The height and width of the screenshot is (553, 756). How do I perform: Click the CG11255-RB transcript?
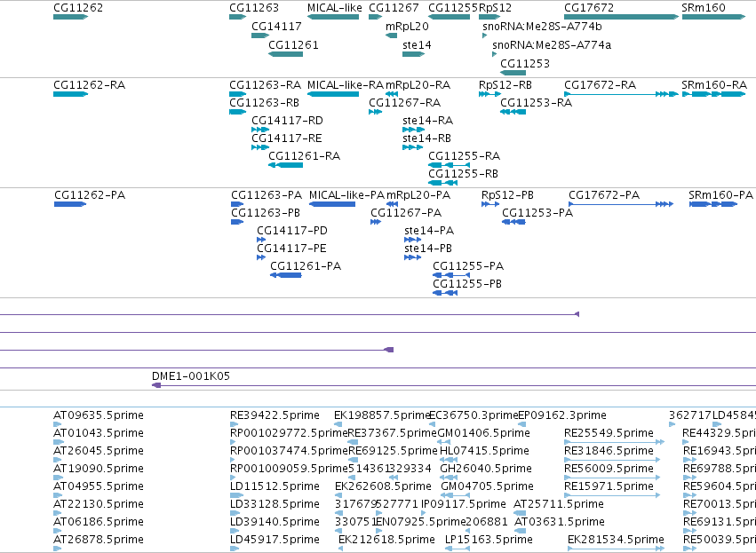click(x=442, y=183)
